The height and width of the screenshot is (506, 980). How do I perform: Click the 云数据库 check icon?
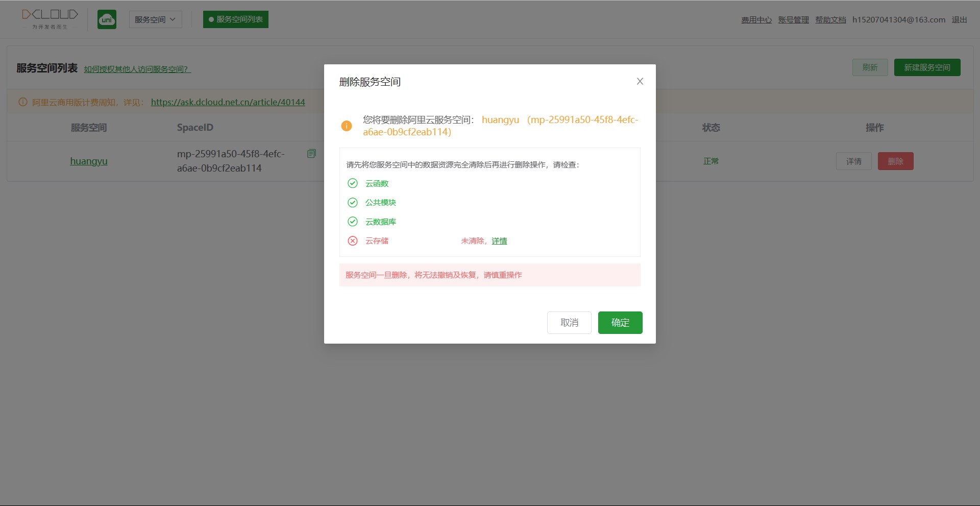point(353,222)
